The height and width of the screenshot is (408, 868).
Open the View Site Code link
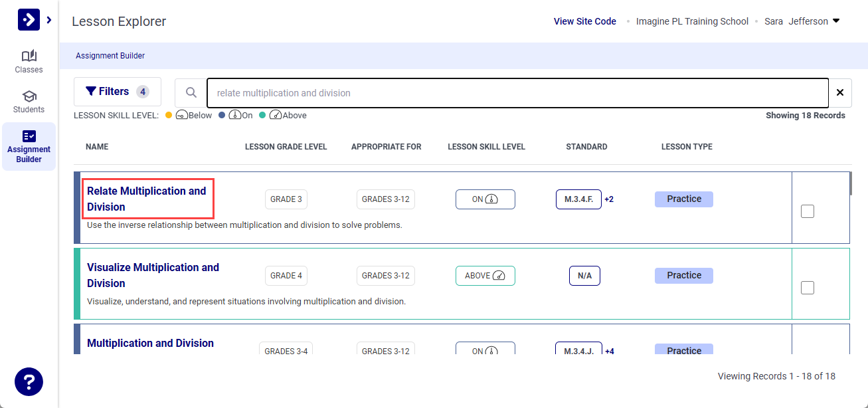point(584,21)
